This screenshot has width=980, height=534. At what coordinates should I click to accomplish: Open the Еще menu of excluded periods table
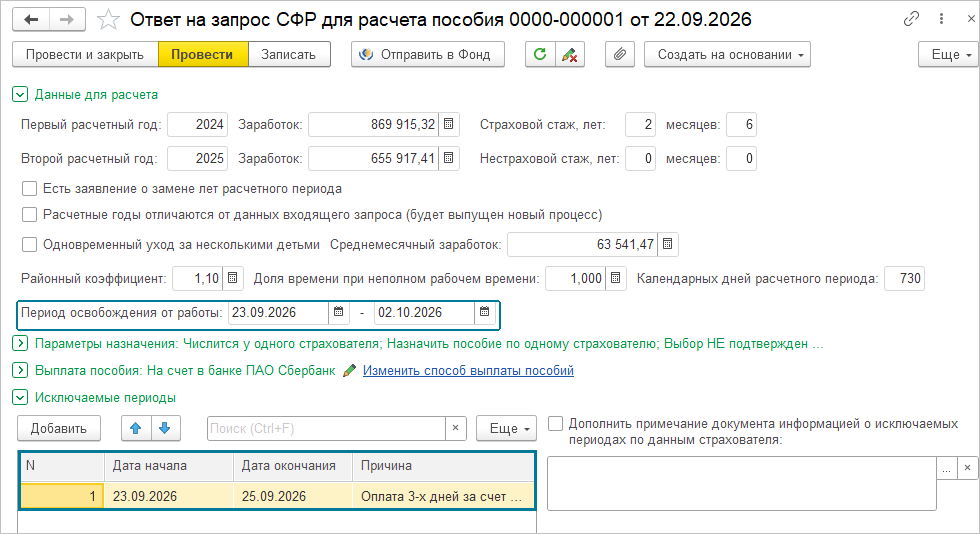(506, 428)
